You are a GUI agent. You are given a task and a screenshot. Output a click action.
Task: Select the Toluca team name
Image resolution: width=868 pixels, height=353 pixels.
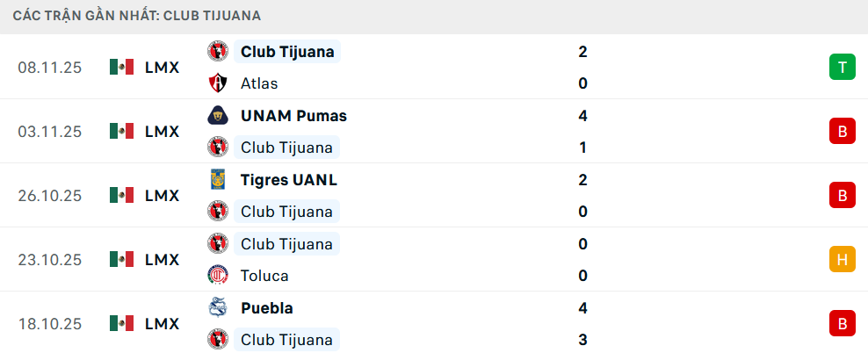tap(264, 276)
